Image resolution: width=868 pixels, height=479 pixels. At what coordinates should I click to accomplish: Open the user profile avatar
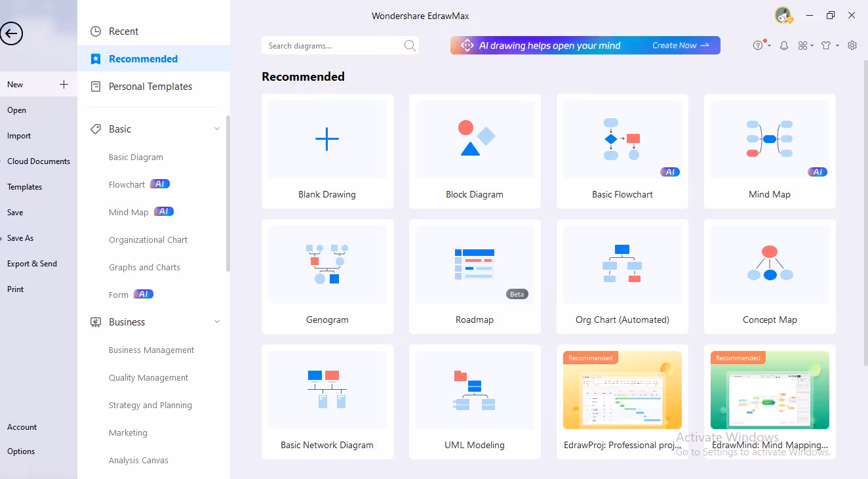tap(783, 16)
